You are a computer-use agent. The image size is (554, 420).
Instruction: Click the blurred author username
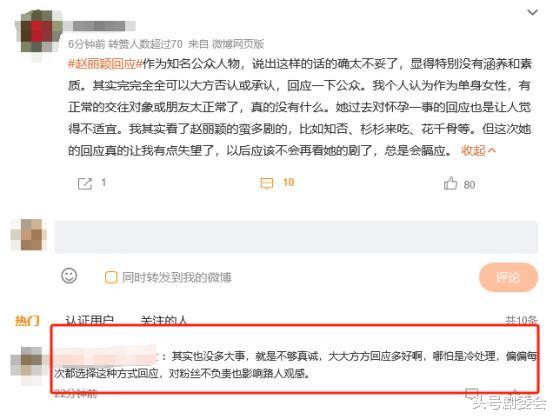coord(100,26)
